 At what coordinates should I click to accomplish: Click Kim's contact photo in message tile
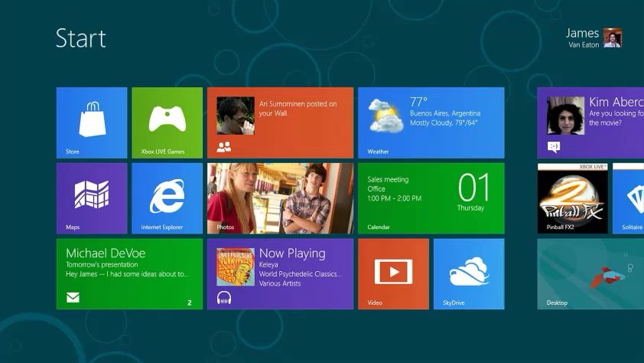(x=565, y=116)
